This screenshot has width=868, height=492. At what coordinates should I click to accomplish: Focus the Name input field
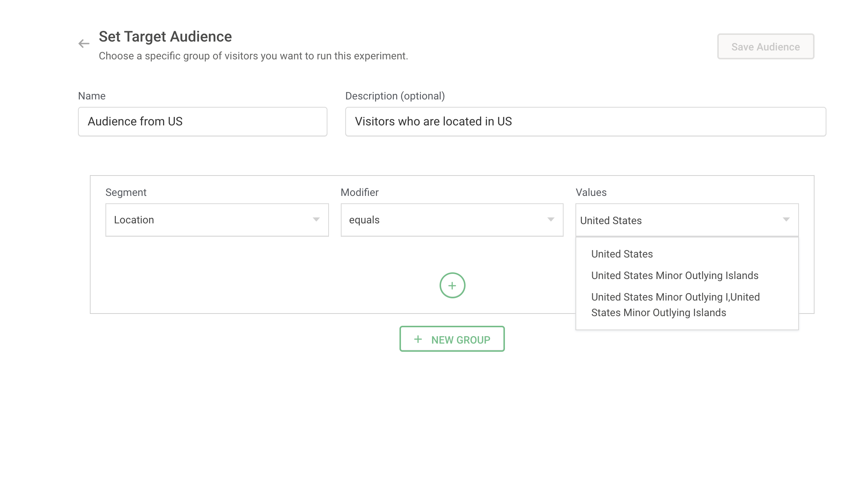pos(202,122)
